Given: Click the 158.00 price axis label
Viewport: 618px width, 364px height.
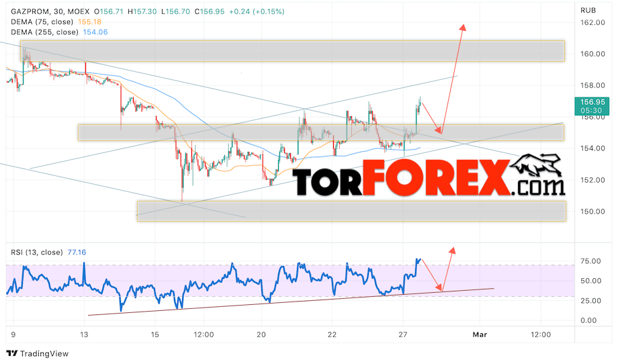Looking at the screenshot, I should tap(592, 85).
